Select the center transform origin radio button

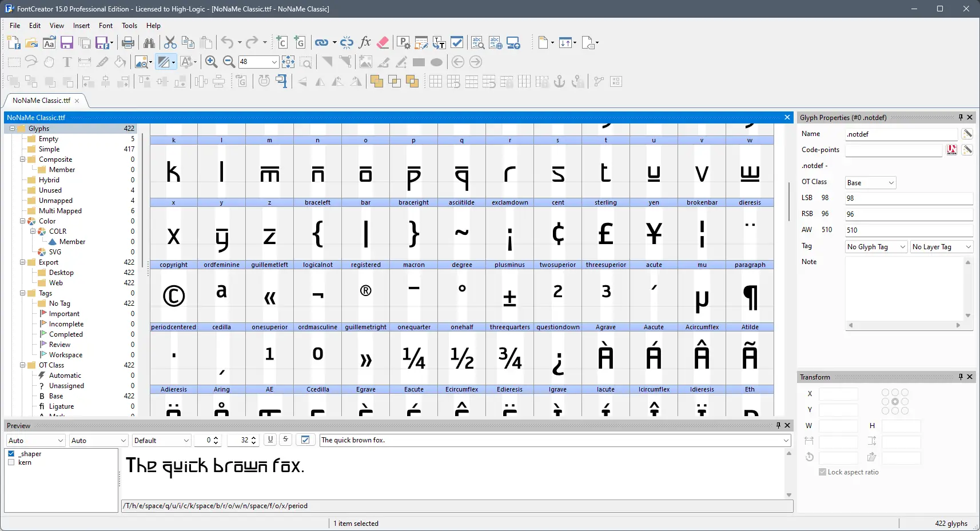point(895,402)
